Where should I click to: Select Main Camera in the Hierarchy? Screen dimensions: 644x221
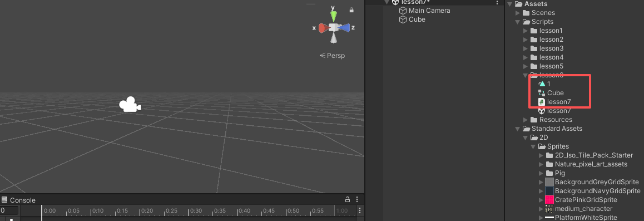[425, 11]
